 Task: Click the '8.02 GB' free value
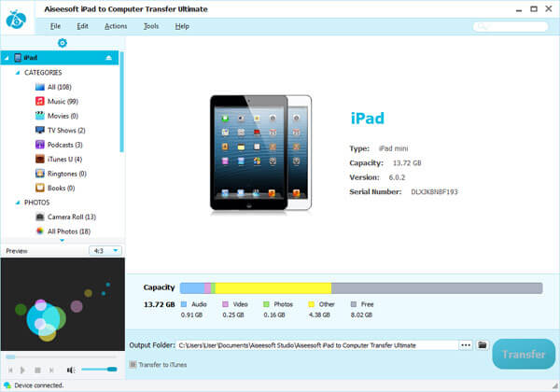tap(361, 315)
